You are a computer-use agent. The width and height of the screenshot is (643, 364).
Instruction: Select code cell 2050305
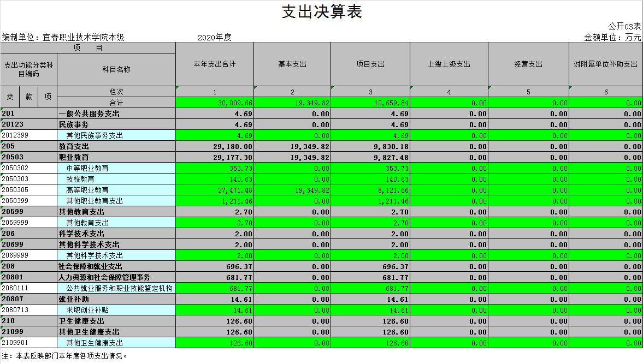pos(28,190)
